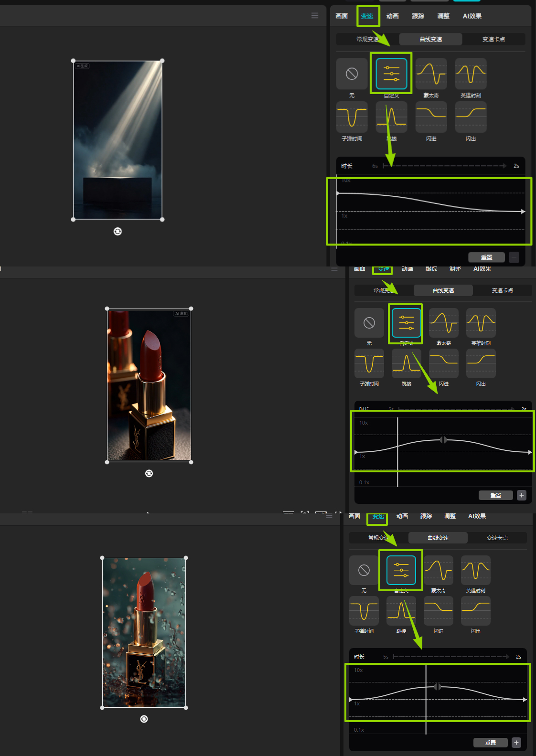This screenshot has width=536, height=756.
Task: Open preview hamburger menu above spotlight image
Action: tap(314, 16)
